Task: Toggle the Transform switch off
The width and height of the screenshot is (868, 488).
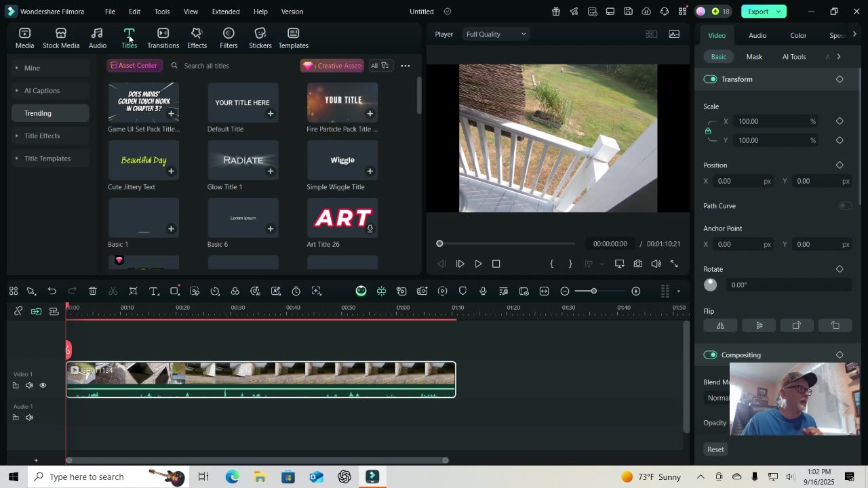Action: tap(710, 79)
